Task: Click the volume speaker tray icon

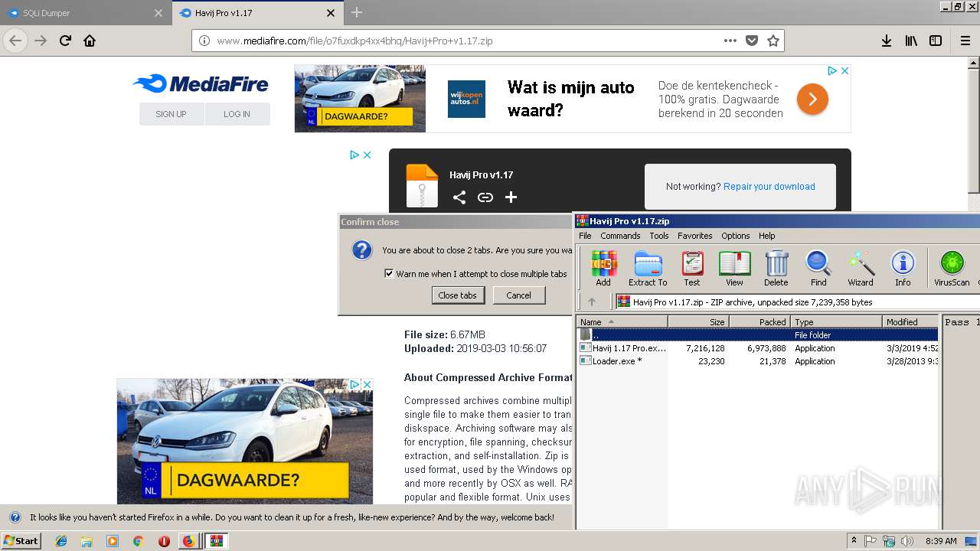Action: (907, 541)
